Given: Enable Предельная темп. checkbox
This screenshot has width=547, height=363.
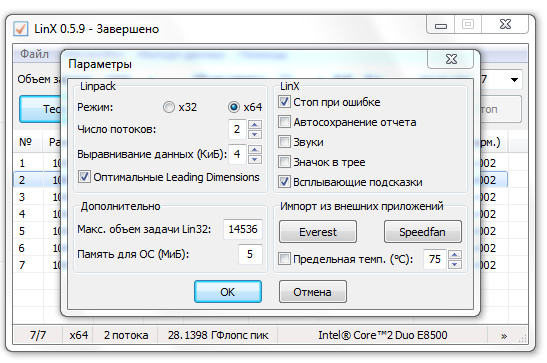Looking at the screenshot, I should pos(284,259).
